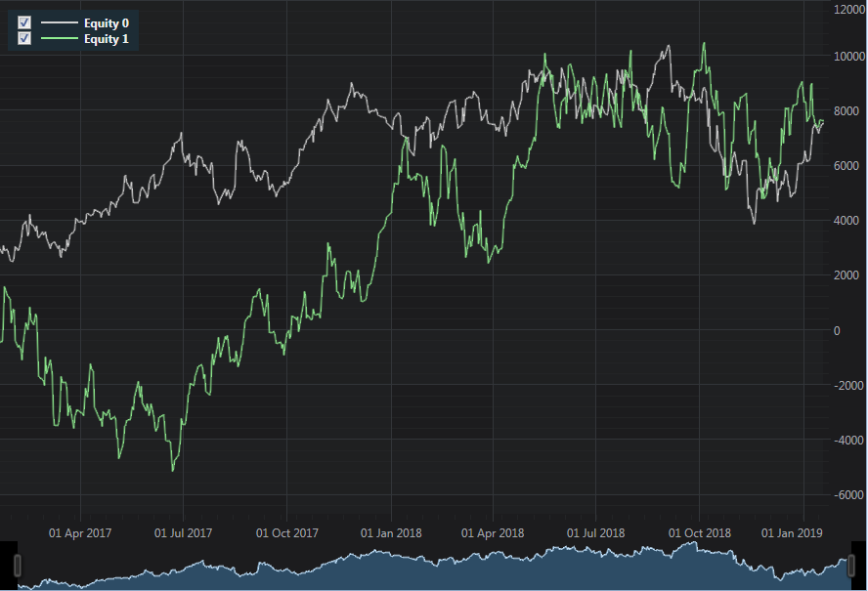
Task: Click the blue navigator overview area chart
Action: pyautogui.click(x=434, y=568)
